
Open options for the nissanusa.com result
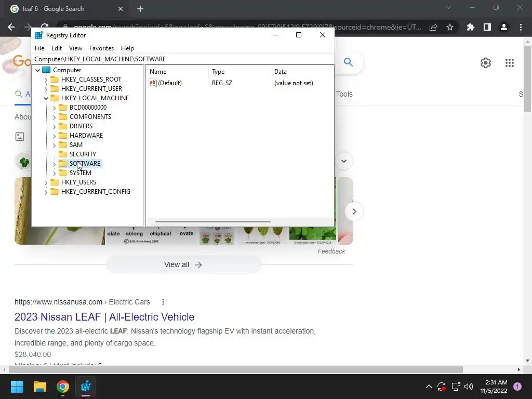coord(163,302)
